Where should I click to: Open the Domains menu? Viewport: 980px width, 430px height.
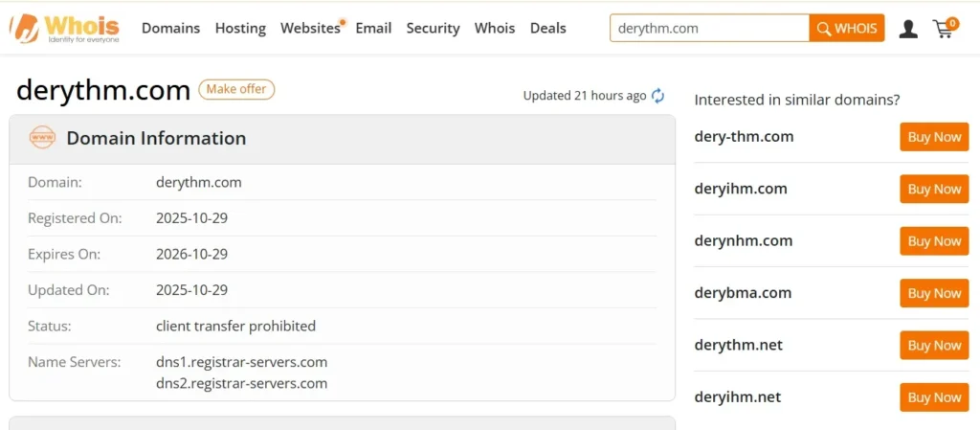tap(170, 28)
